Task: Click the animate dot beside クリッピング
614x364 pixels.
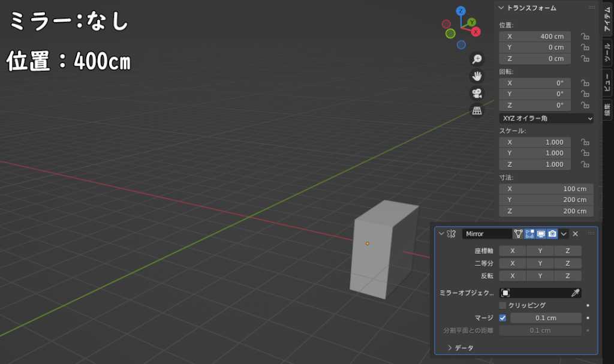Action: pyautogui.click(x=588, y=305)
